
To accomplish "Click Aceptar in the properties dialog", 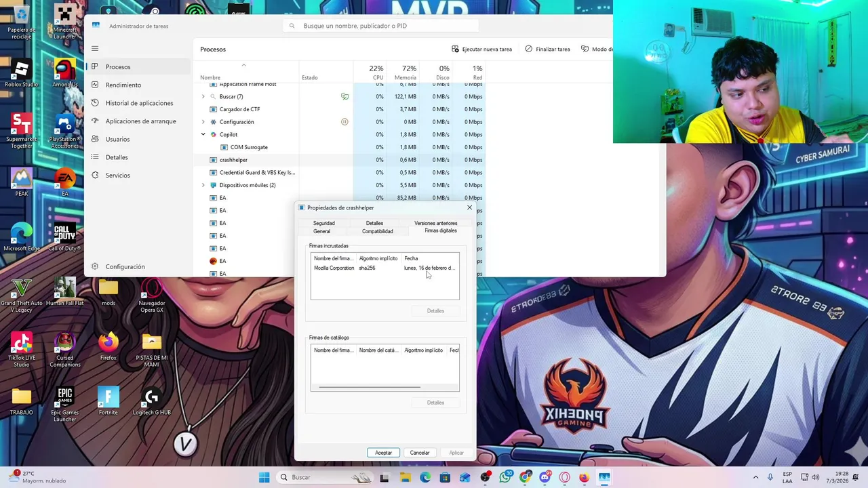I will tap(383, 453).
